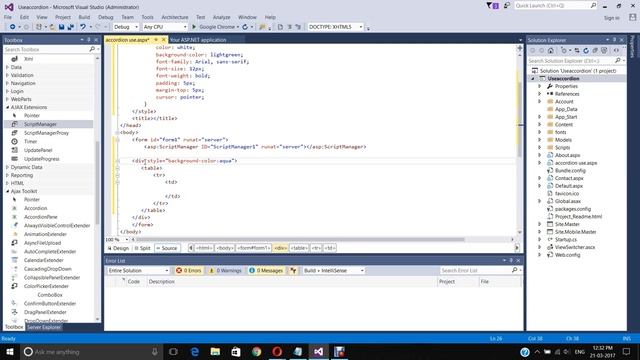This screenshot has height=360, width=640.
Task: Switch the editor to Design view
Action: pyautogui.click(x=118, y=248)
